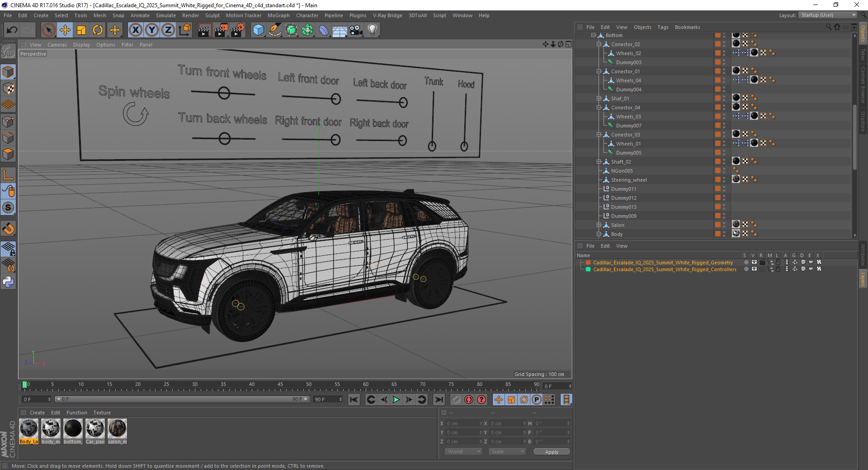Select the Wheels_03 object

coord(628,117)
